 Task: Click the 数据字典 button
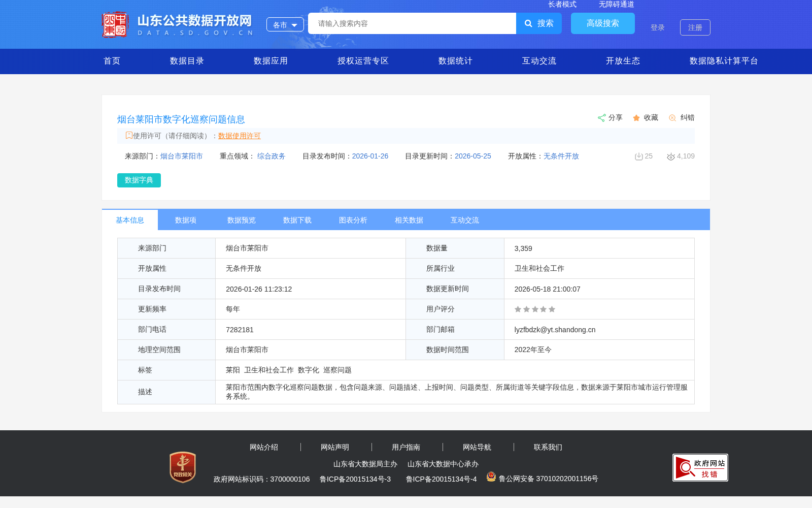pos(139,180)
